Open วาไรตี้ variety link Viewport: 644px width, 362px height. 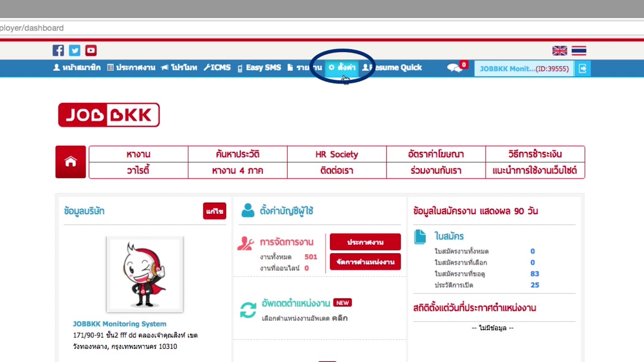pos(138,170)
